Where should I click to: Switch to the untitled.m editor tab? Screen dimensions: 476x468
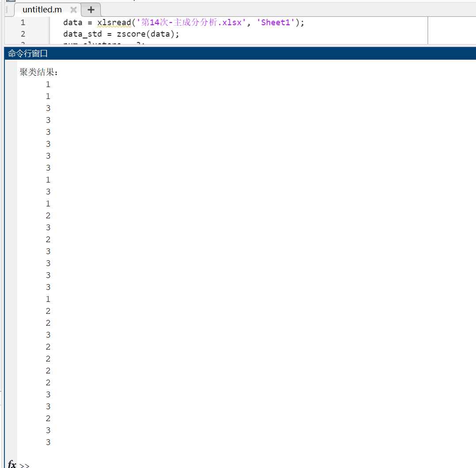[42, 10]
